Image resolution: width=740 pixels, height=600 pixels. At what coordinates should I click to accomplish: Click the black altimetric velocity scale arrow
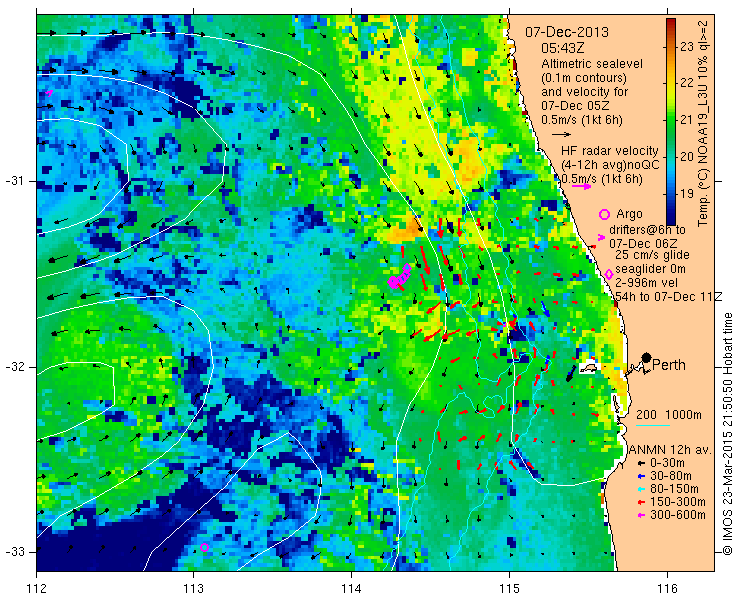[562, 135]
